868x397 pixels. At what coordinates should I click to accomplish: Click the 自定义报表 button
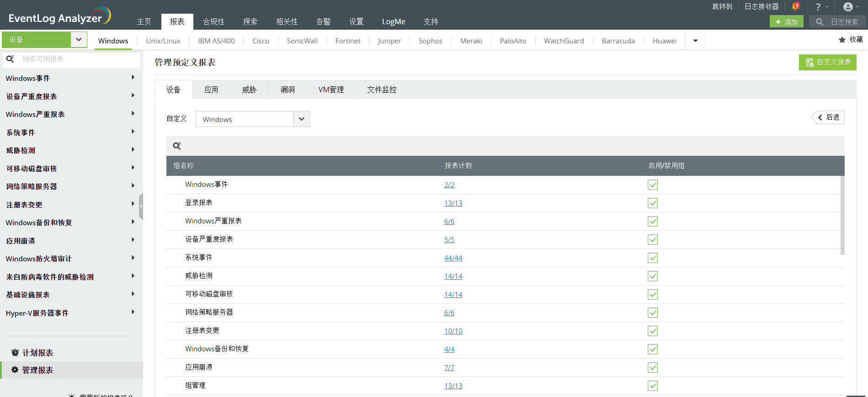tap(827, 62)
